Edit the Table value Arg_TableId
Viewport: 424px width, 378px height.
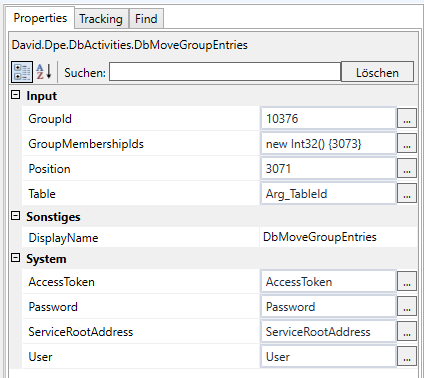pos(328,193)
